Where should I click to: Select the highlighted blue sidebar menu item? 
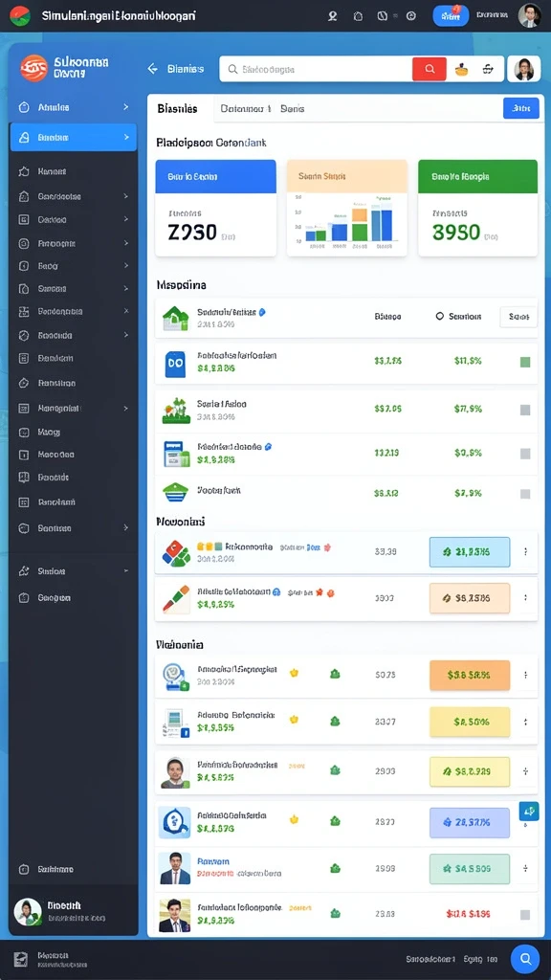point(74,137)
